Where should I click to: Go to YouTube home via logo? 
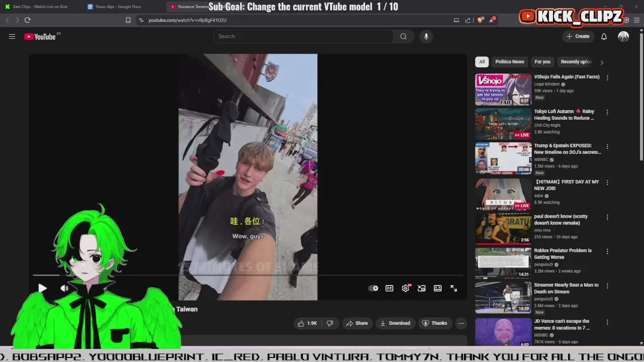point(40,36)
